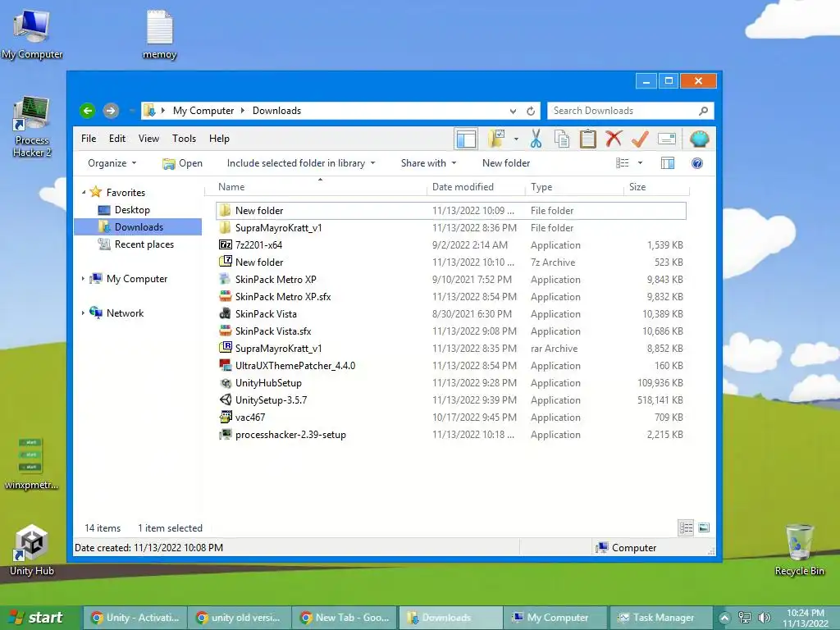Click the Paste clipboard toolbar icon
840x630 pixels.
pyautogui.click(x=587, y=139)
